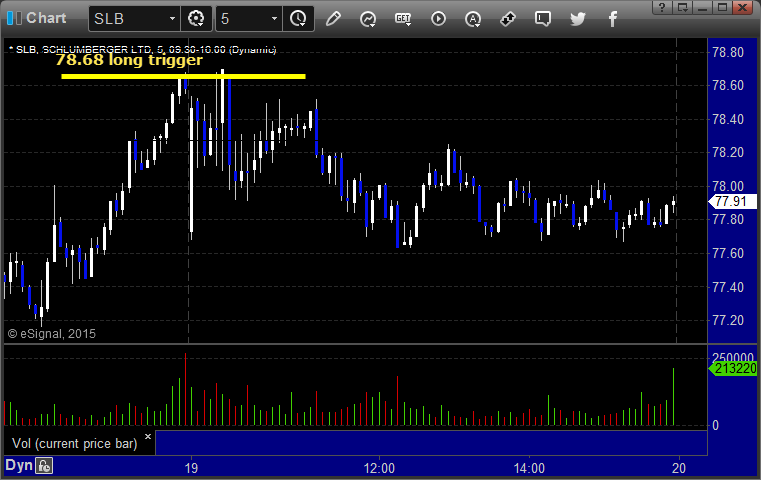Click the date 19 on time axis

tap(191, 468)
